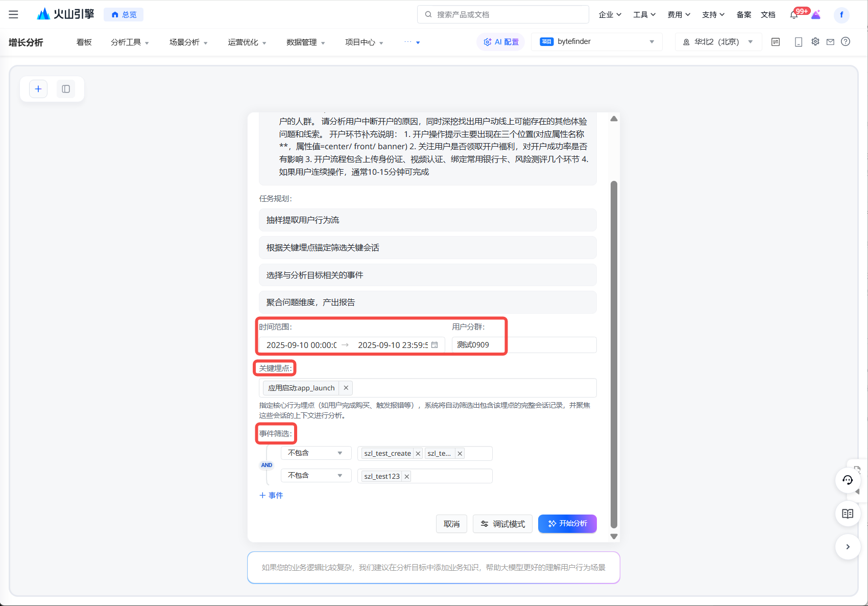Open the 场景分析 menu

188,42
